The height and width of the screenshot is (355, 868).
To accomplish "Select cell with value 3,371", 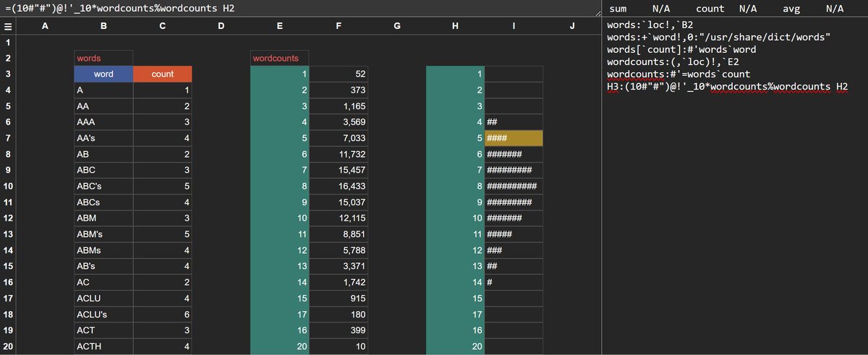I will click(x=338, y=265).
